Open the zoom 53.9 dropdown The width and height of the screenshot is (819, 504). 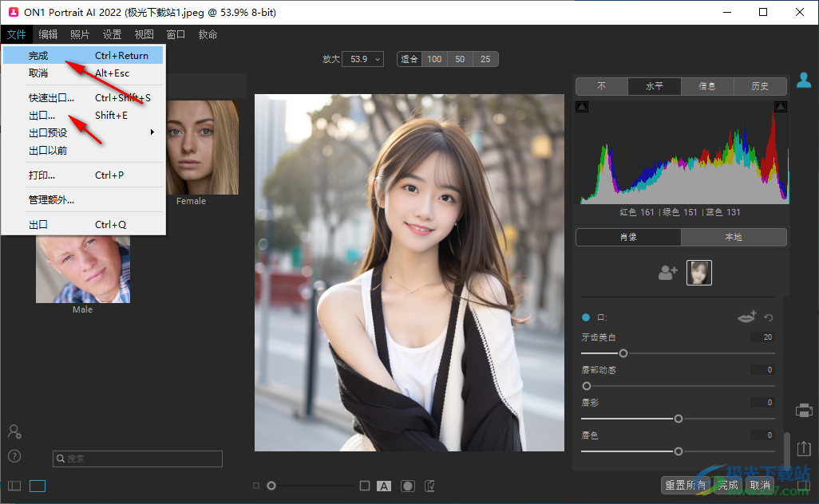[x=363, y=59]
